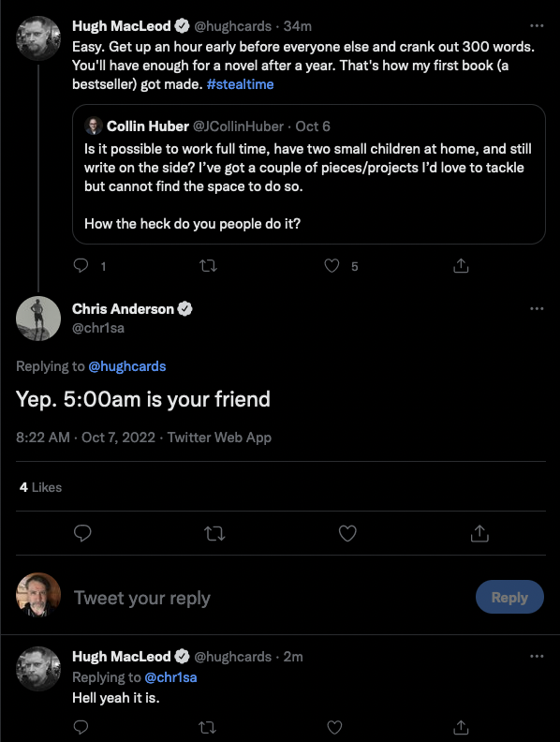The height and width of the screenshot is (742, 560).
Task: Reply to Chris Anderson's 5:00am tweet
Action: coord(82,533)
